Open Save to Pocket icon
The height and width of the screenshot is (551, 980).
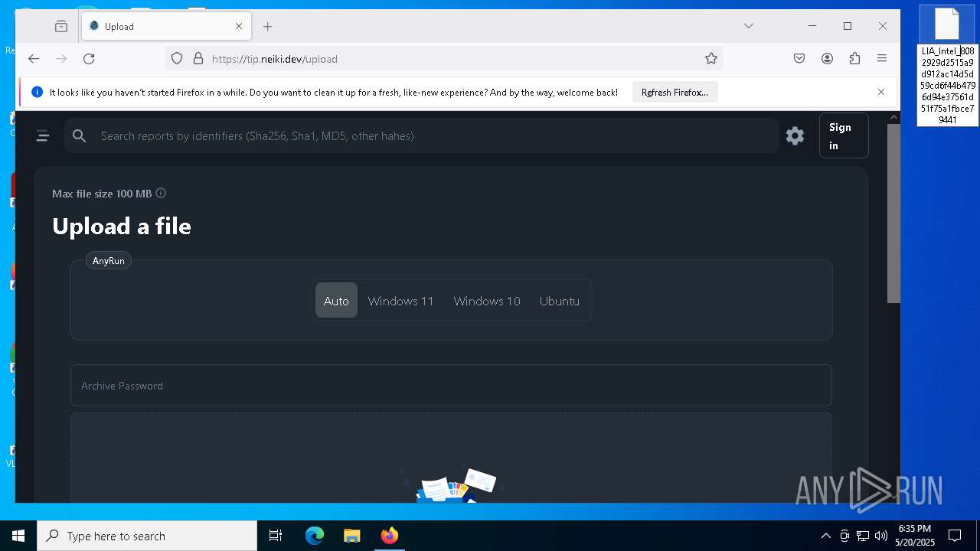click(x=799, y=59)
